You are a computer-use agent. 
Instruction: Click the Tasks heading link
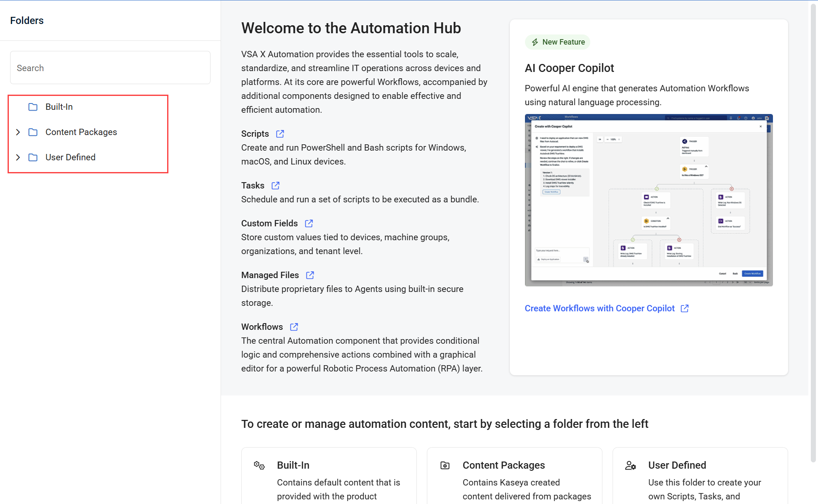(x=253, y=186)
